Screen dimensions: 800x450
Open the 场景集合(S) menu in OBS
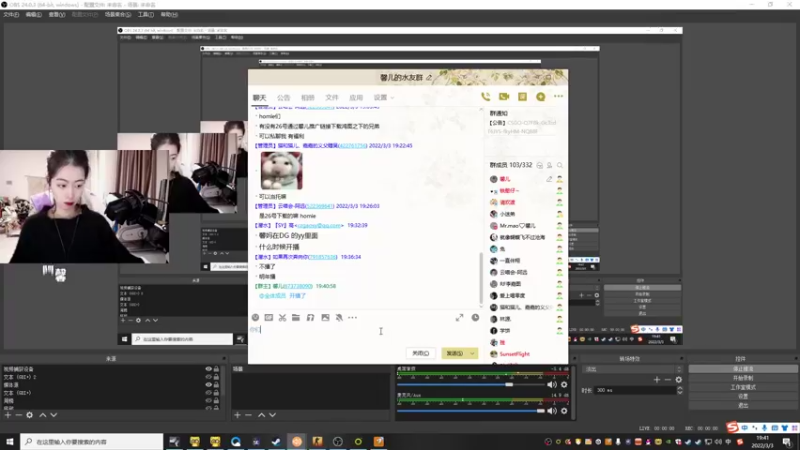(x=118, y=15)
